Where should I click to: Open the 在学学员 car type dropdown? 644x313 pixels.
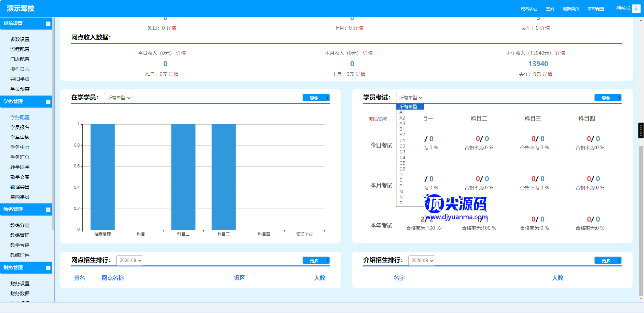click(118, 98)
